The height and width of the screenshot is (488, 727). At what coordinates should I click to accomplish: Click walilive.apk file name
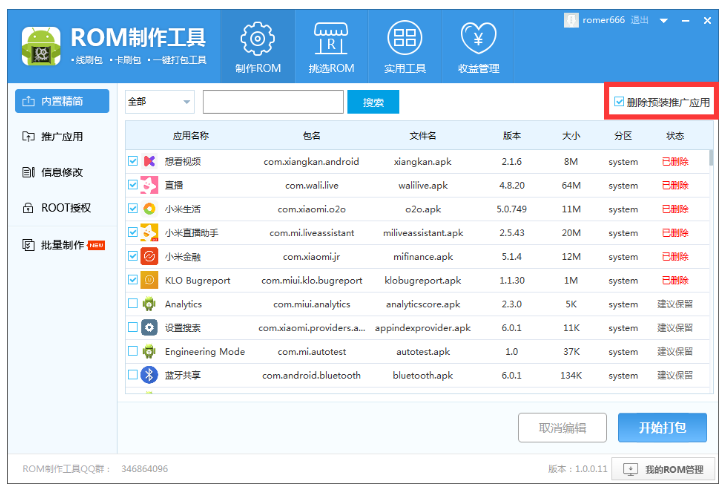[x=423, y=185]
